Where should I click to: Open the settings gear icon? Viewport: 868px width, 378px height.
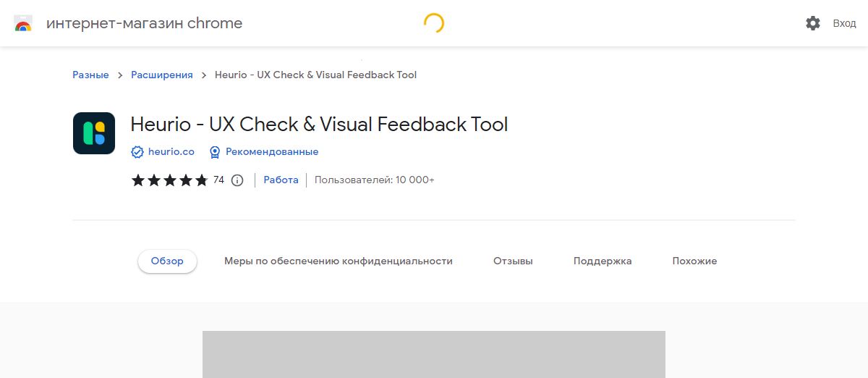coord(813,23)
